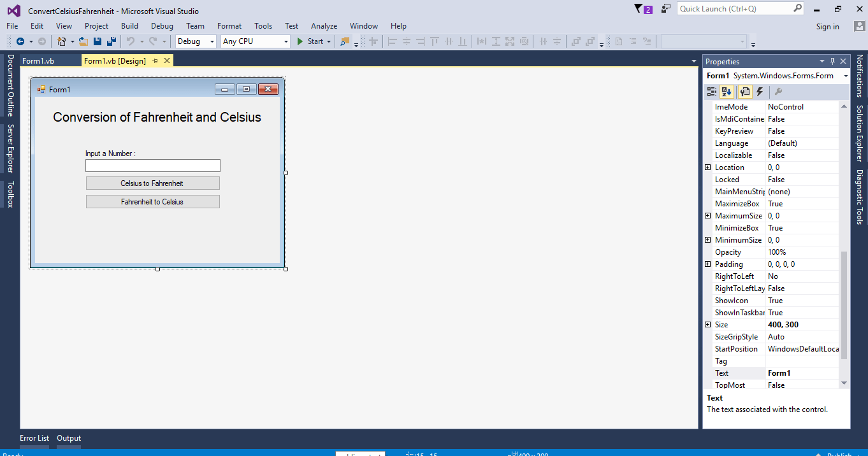Click the New Project toolbar icon
Viewport: 868px width, 456px height.
[61, 41]
